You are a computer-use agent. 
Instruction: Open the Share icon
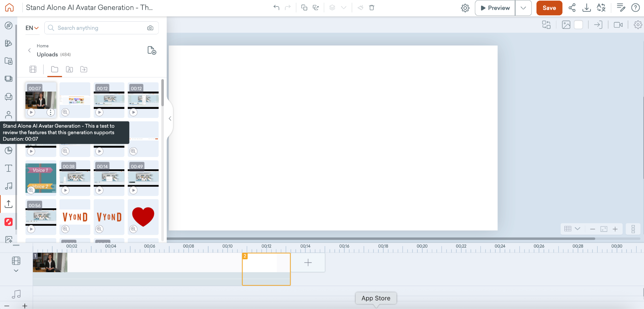[x=572, y=8]
